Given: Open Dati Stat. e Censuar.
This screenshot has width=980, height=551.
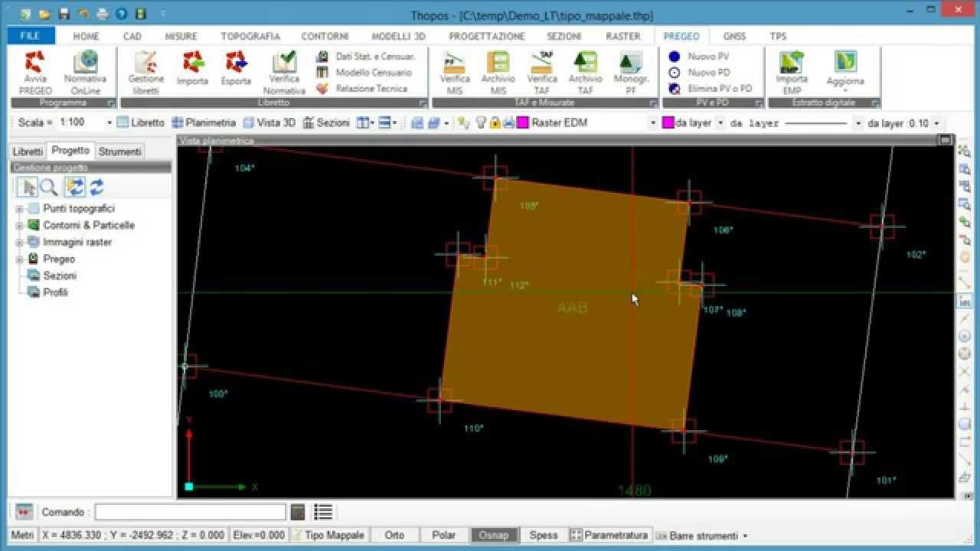Looking at the screenshot, I should pyautogui.click(x=366, y=57).
